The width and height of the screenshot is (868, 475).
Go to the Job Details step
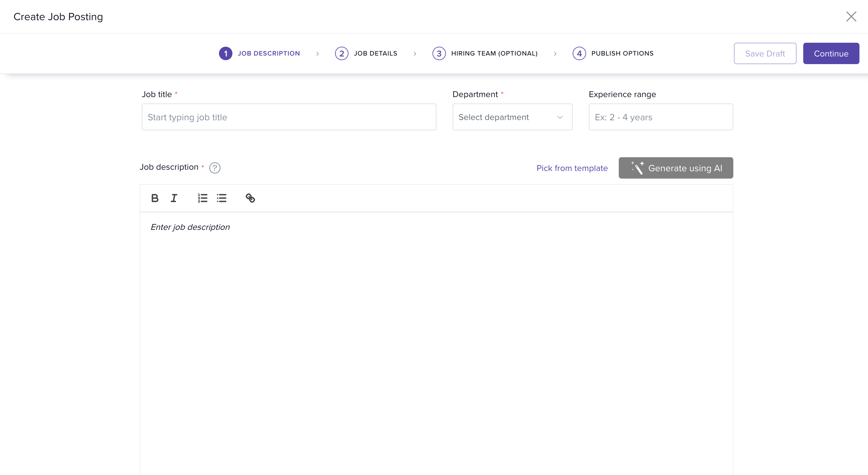pos(375,53)
